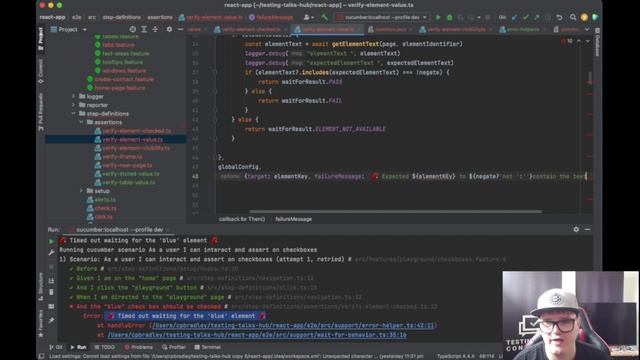
Task: Open the Pull Requests tool window
Action: (x=41, y=111)
